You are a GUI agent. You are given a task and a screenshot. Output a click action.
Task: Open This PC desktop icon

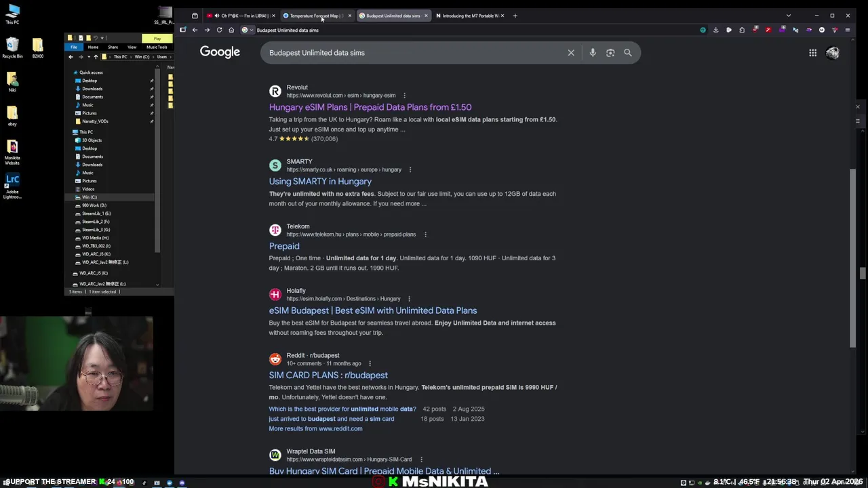coord(13,14)
